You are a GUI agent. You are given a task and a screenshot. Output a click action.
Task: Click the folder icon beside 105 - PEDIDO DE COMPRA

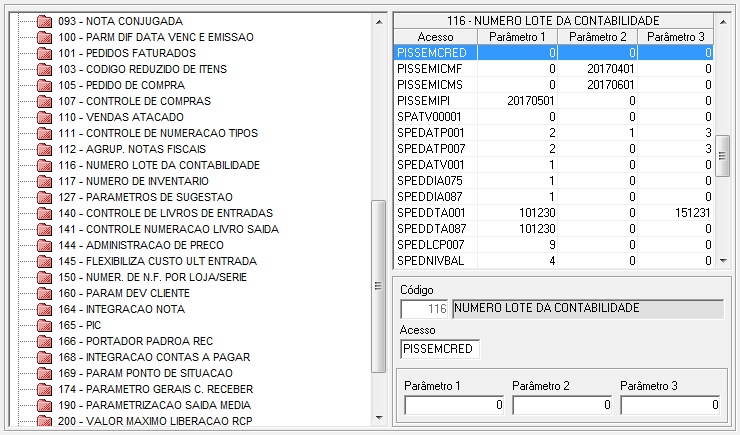[44, 85]
